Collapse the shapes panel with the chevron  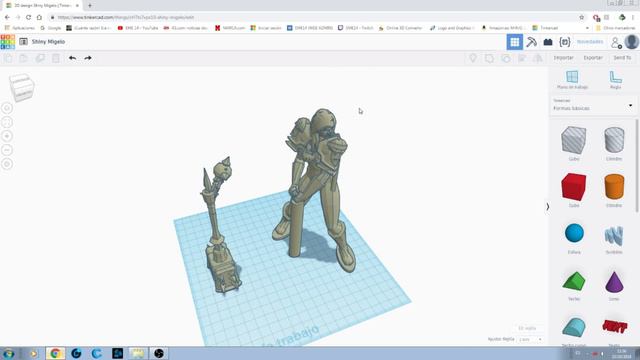(548, 207)
